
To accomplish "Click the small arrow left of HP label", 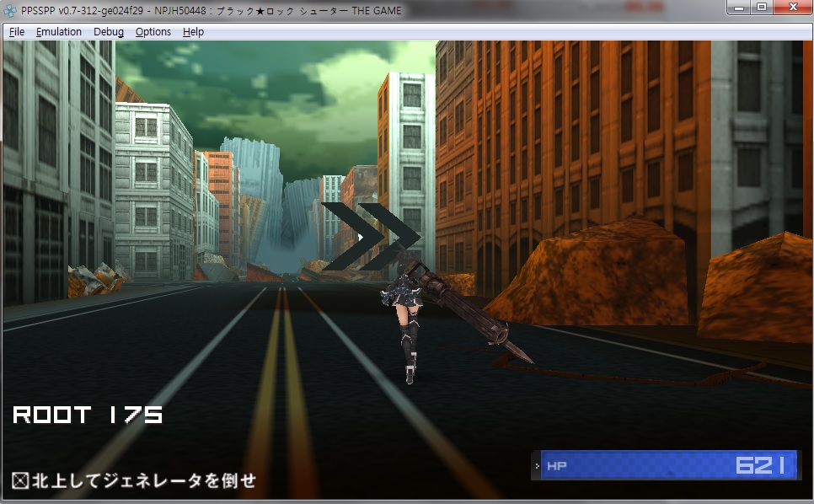I will click(537, 465).
